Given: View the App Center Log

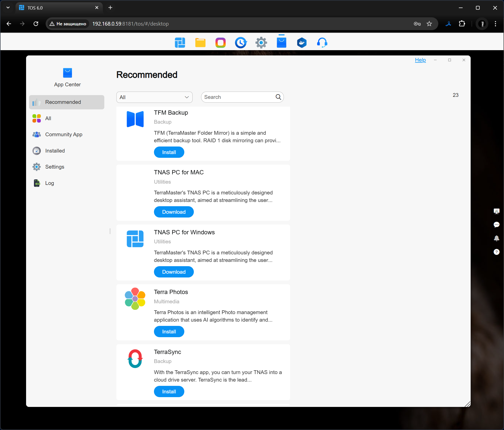Looking at the screenshot, I should click(x=49, y=183).
